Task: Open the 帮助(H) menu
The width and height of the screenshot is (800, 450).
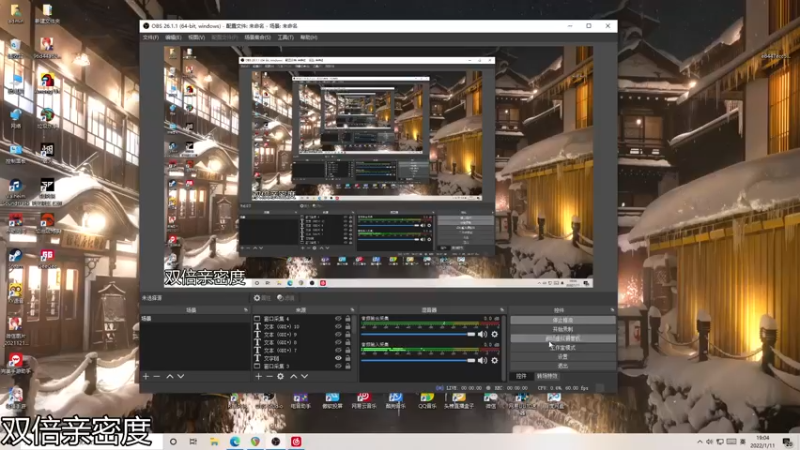Action: (309, 37)
